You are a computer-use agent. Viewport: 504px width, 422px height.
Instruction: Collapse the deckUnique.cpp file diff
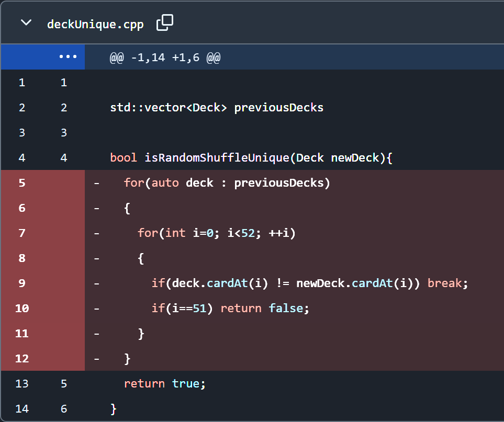point(26,23)
